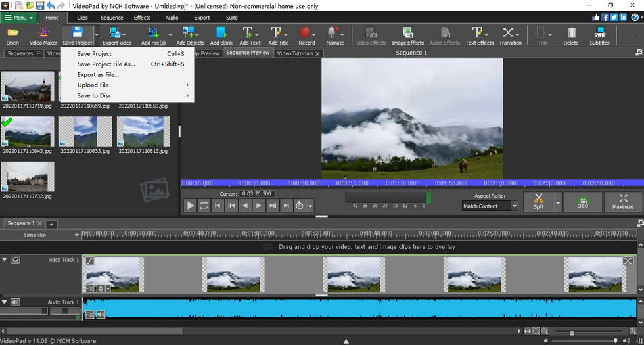Expand the Save to Disc submenu
644x345 pixels.
[127, 95]
